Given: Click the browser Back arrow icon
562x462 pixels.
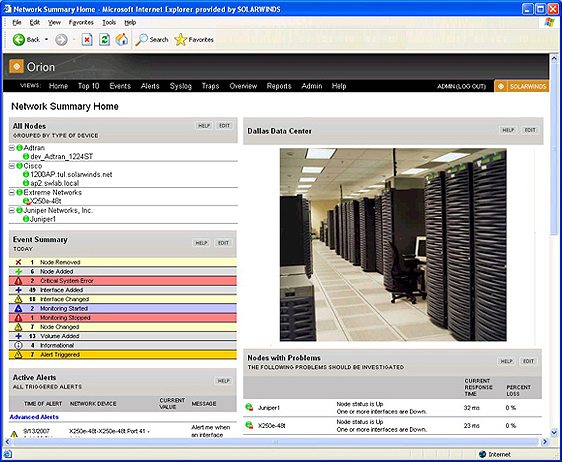Looking at the screenshot, I should [19, 39].
